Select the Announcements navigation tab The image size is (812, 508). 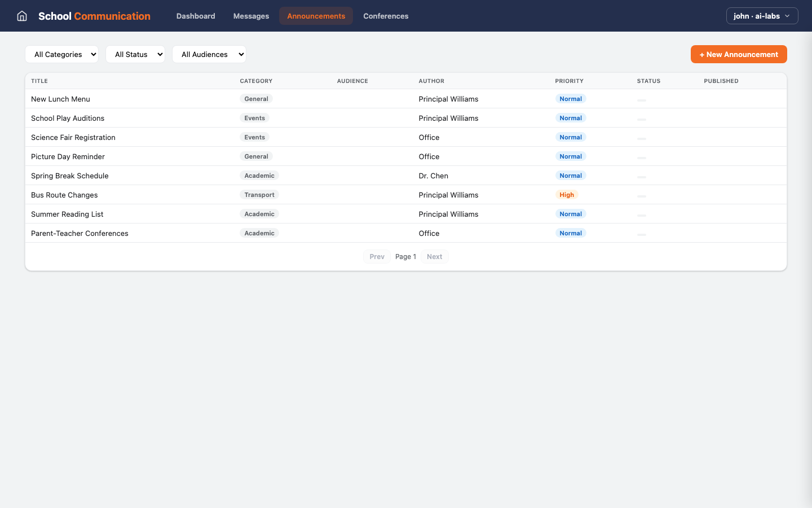click(x=316, y=16)
